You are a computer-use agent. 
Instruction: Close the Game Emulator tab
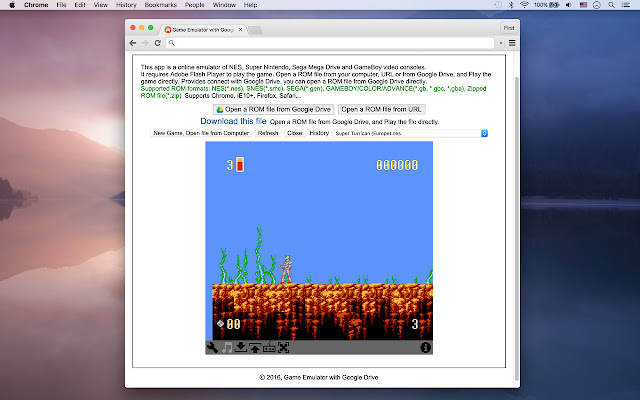[240, 30]
